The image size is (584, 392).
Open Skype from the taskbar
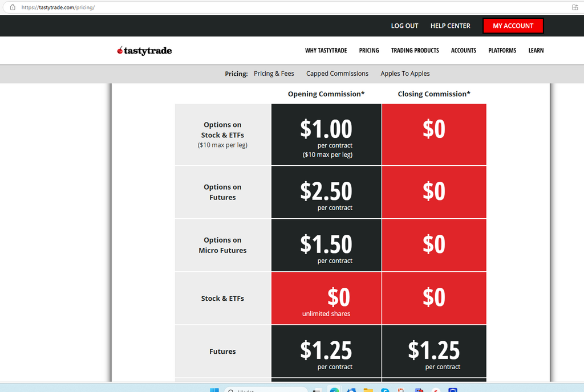(385, 390)
